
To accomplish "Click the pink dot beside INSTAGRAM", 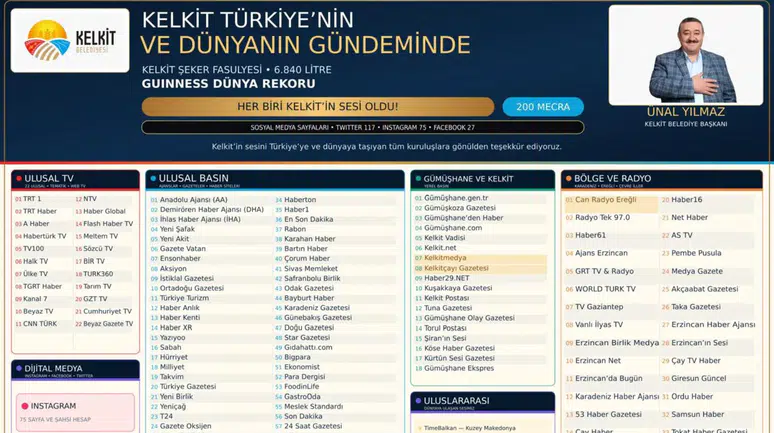I will point(25,406).
